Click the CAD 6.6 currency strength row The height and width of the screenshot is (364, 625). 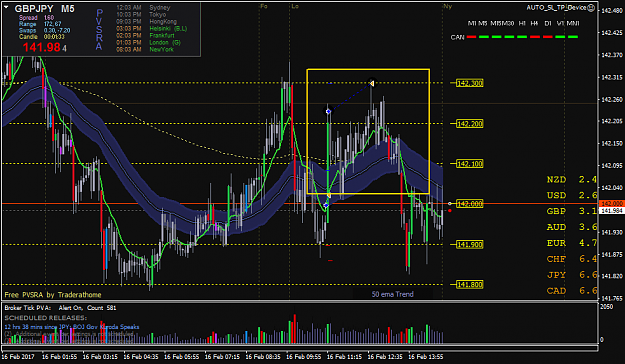pos(572,291)
